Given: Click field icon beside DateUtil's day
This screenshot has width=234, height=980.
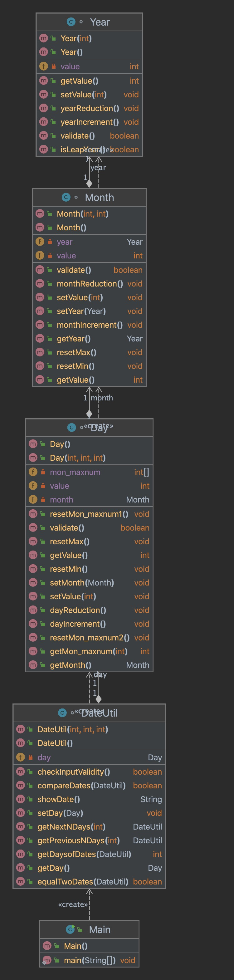Looking at the screenshot, I should (x=21, y=757).
